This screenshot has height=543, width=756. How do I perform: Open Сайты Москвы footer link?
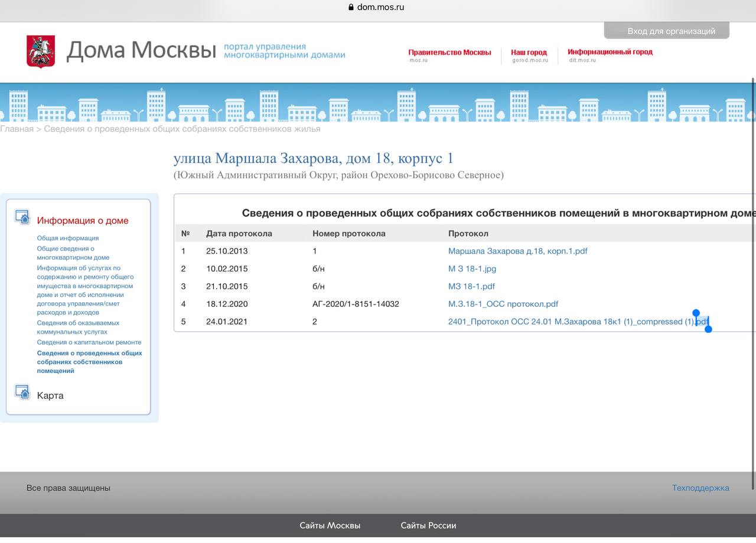coord(330,525)
